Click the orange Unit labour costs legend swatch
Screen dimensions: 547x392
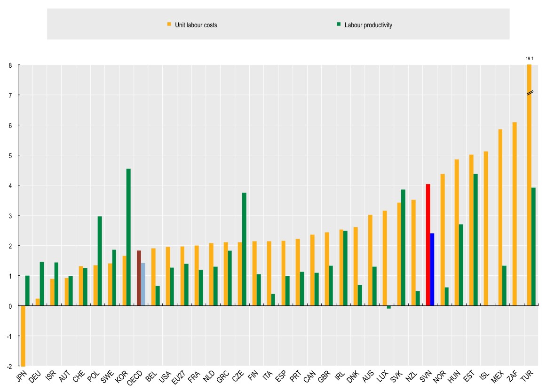[x=169, y=24]
